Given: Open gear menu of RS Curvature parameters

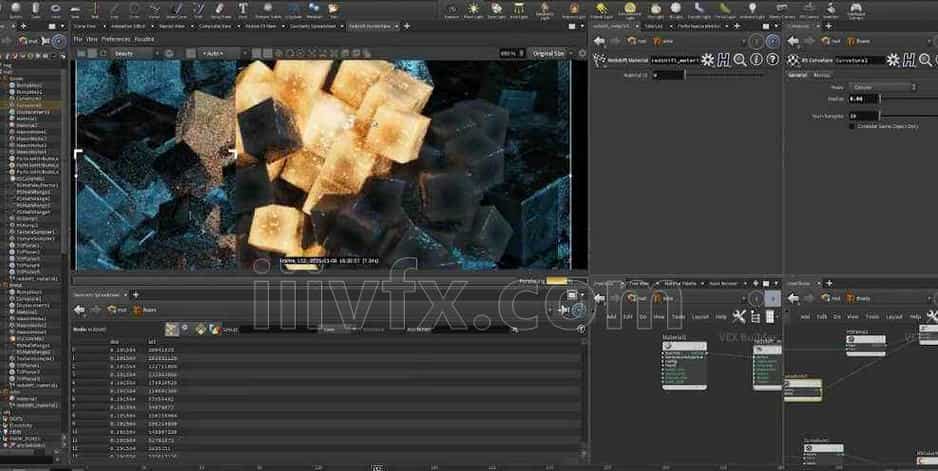Looking at the screenshot, I should pos(893,60).
